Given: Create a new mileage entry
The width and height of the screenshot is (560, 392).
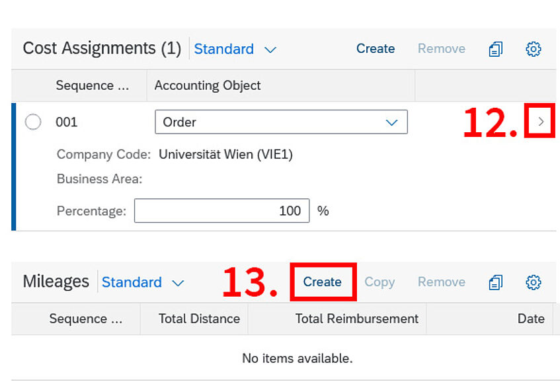Looking at the screenshot, I should (322, 282).
